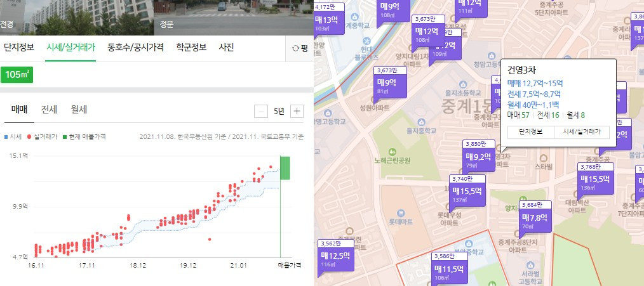Image resolution: width=644 pixels, height=286 pixels.
Task: Click 단지정보 button in 건영3차 popup
Action: [531, 132]
